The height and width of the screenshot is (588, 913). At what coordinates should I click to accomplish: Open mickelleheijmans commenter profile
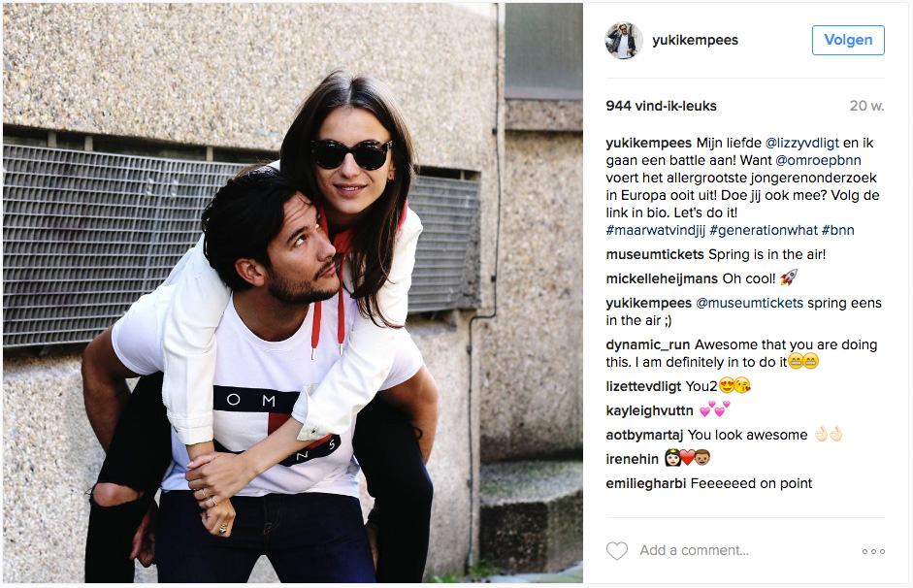click(x=662, y=278)
